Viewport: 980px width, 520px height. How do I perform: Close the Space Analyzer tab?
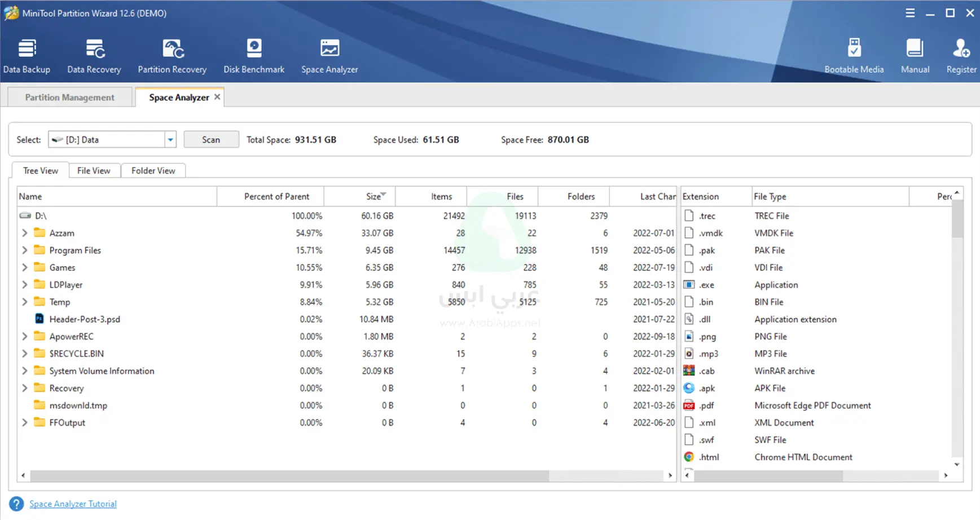click(x=217, y=97)
